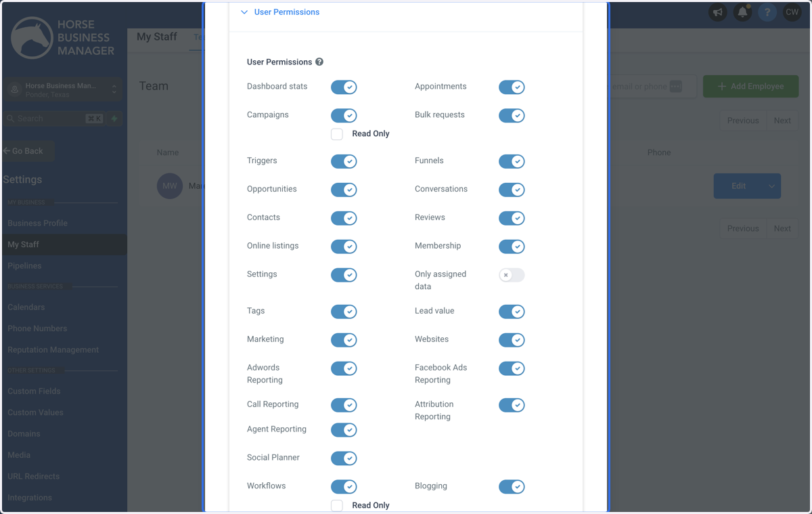Click the MW staff avatar
The image size is (812, 514).
pos(170,186)
